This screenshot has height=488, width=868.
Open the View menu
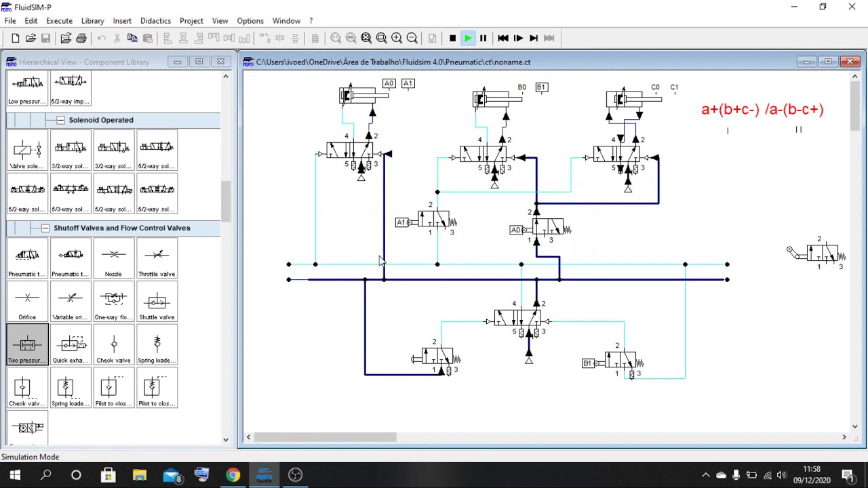tap(220, 21)
